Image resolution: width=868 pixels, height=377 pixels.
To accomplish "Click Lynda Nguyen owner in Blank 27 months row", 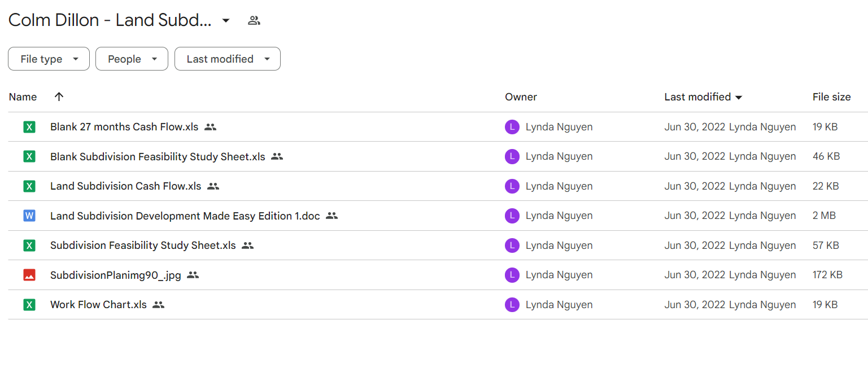I will [559, 127].
